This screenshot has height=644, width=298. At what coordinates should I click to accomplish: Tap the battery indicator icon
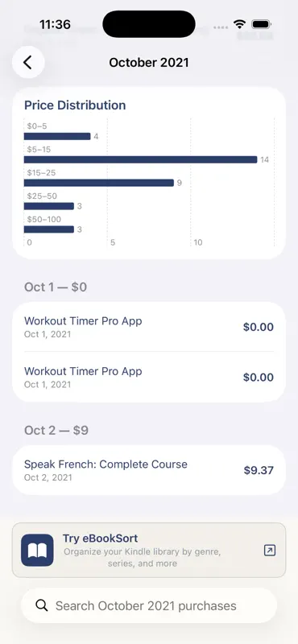pos(261,24)
